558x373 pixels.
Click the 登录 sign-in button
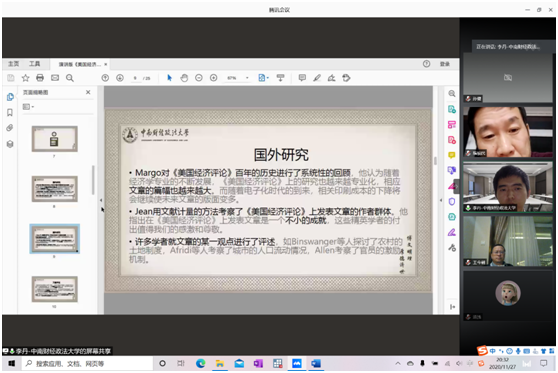click(444, 64)
